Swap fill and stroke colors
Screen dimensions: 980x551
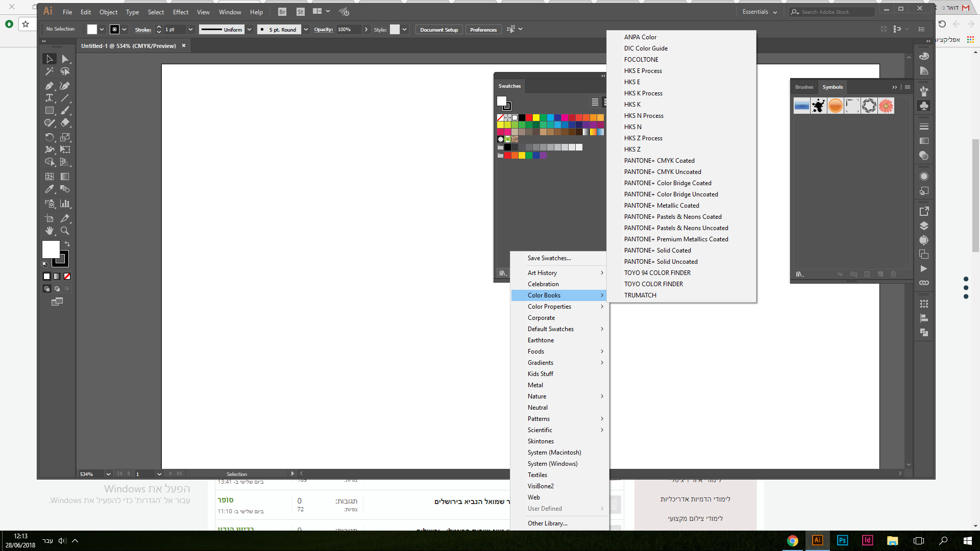point(67,244)
